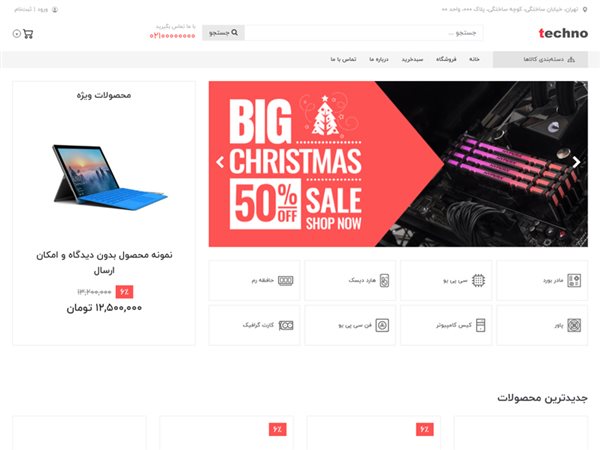Open the کیس کامپیوتر computer case category
This screenshot has height=450, width=600.
pos(446,325)
